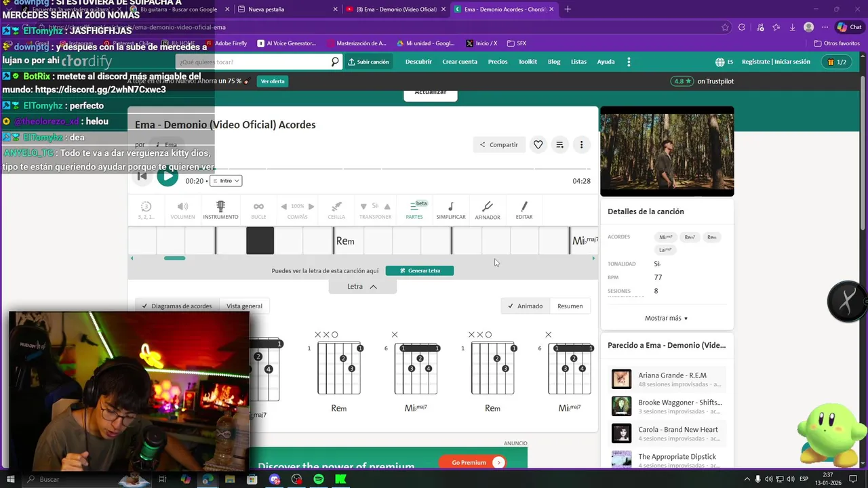Transpose down with the Transponer down arrow
Image resolution: width=868 pixels, height=488 pixels.
click(x=363, y=206)
